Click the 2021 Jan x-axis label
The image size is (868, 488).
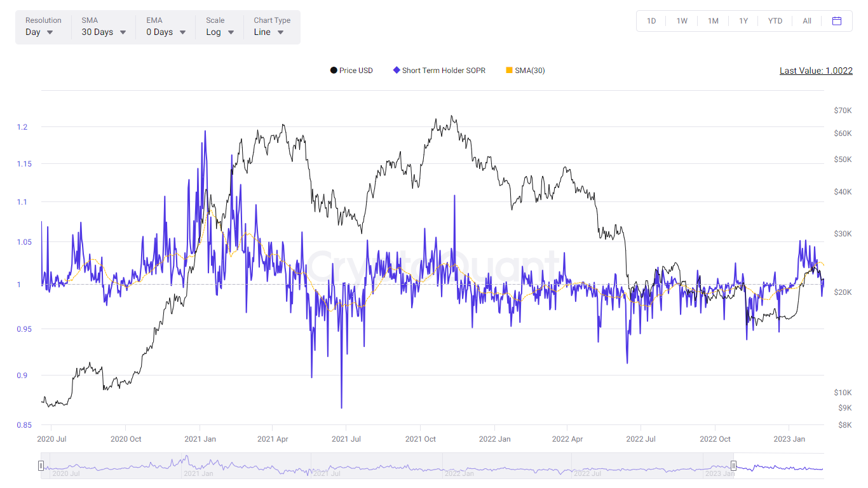pos(200,439)
